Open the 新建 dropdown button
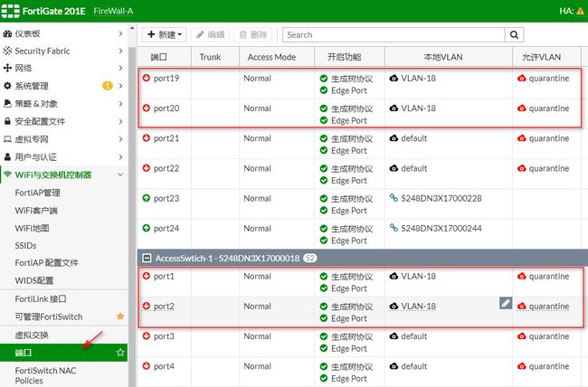The image size is (588, 387). pyautogui.click(x=165, y=35)
